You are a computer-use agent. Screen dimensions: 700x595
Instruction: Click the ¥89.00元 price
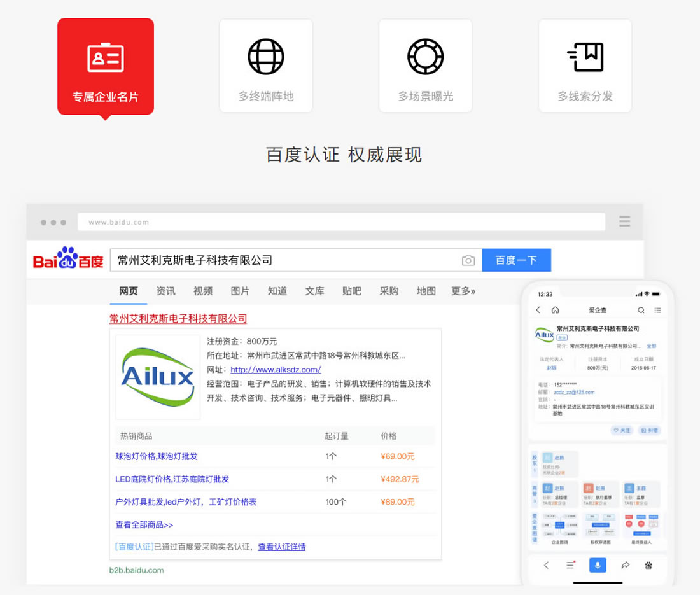coord(397,501)
